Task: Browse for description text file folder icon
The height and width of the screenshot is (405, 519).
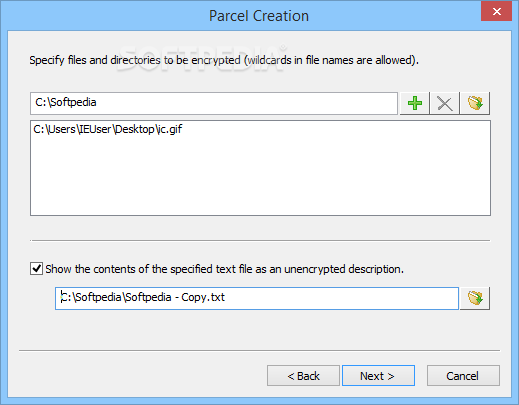Action: pyautogui.click(x=475, y=298)
